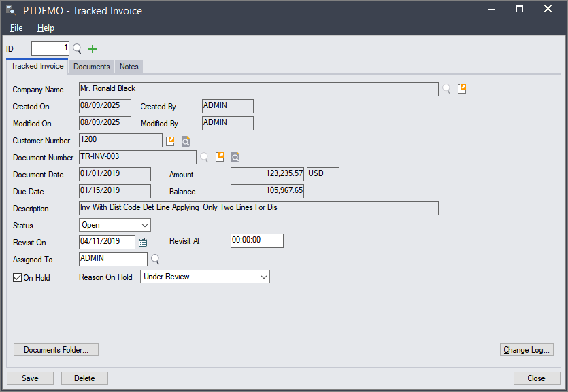Open the Change Log button
The width and height of the screenshot is (568, 392).
click(527, 350)
